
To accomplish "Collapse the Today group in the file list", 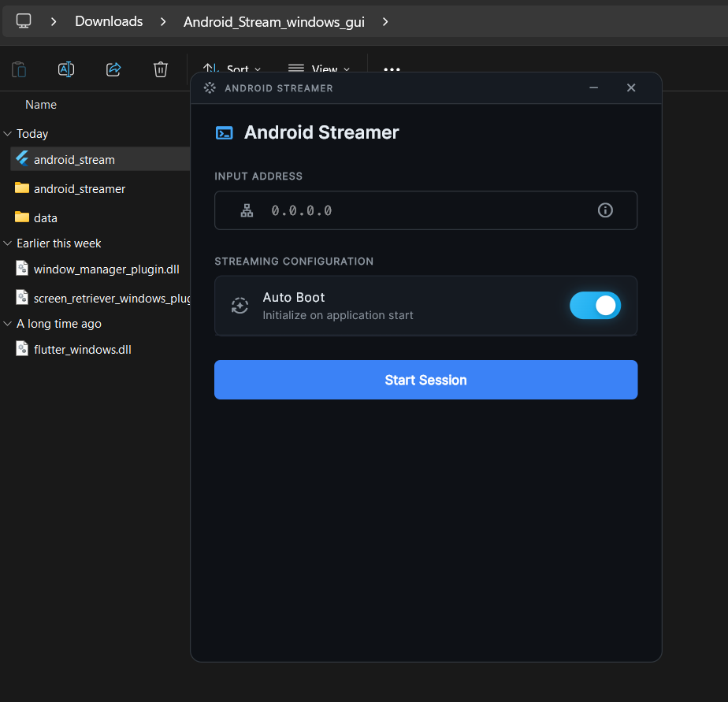I will (x=8, y=134).
